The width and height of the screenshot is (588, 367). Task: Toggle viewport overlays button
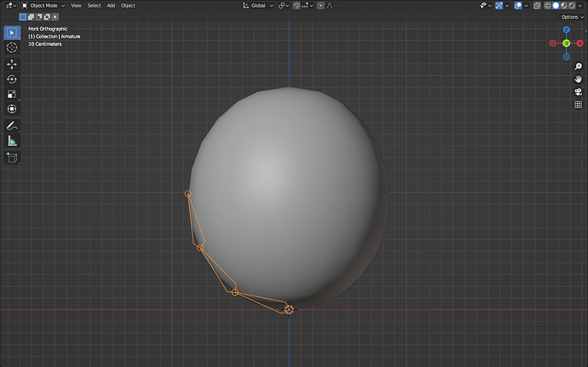(518, 6)
